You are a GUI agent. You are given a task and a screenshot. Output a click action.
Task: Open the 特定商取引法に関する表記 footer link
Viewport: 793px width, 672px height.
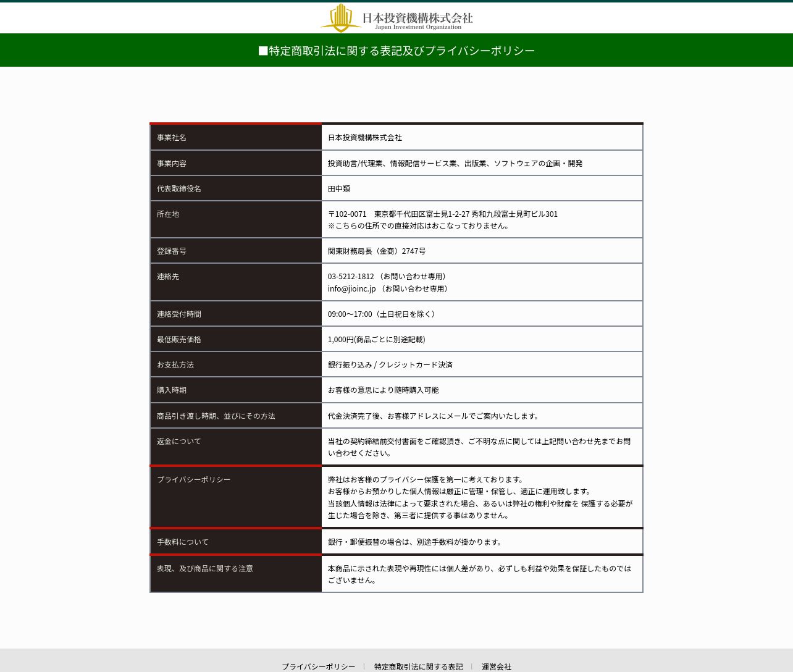418,666
